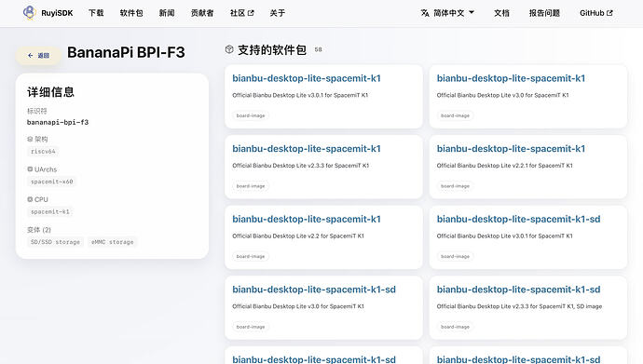The height and width of the screenshot is (364, 643).
Task: Open bianbu-desktop-lite-spacemit-k1-sd v2.3.3 SD image package
Action: 518,290
